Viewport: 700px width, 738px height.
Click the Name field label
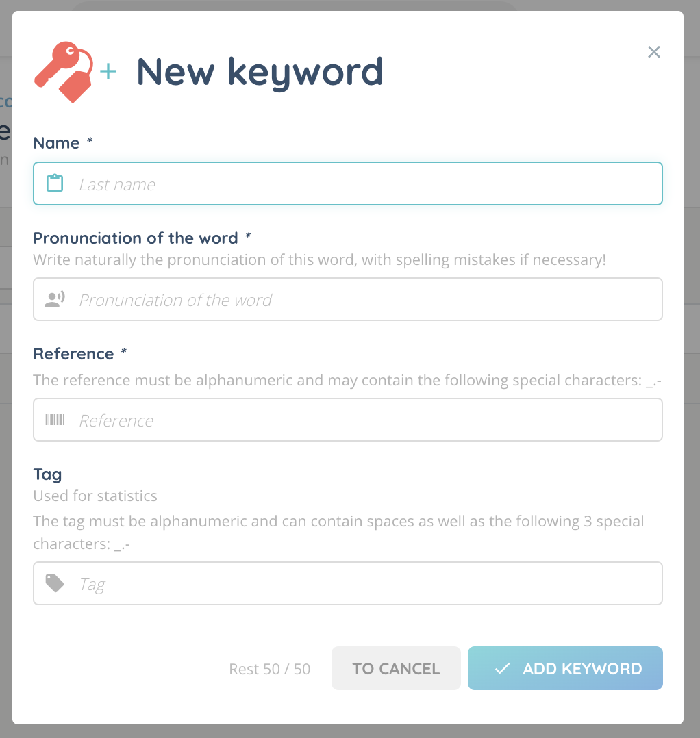point(57,143)
